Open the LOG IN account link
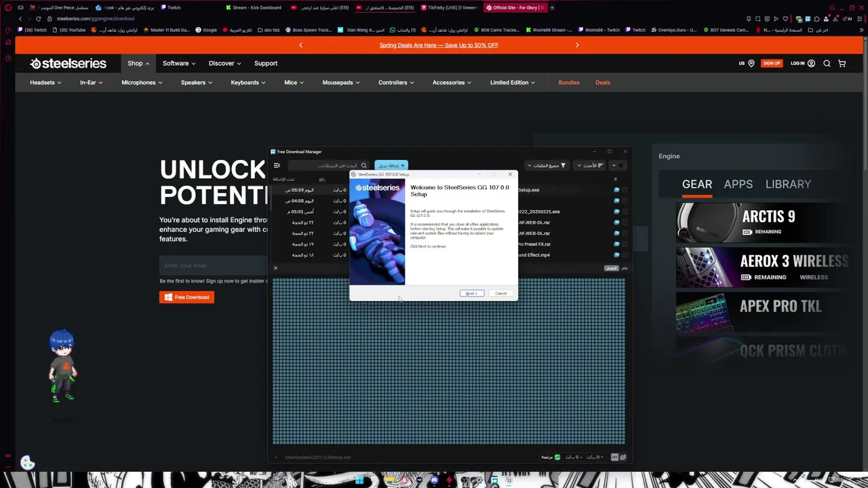 (x=802, y=63)
